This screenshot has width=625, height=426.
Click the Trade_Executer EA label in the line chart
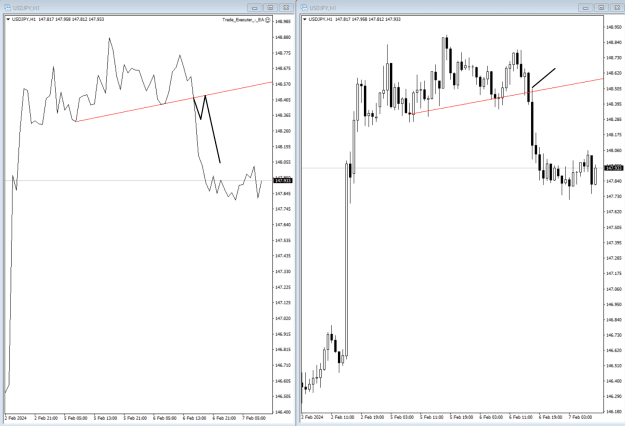click(243, 20)
